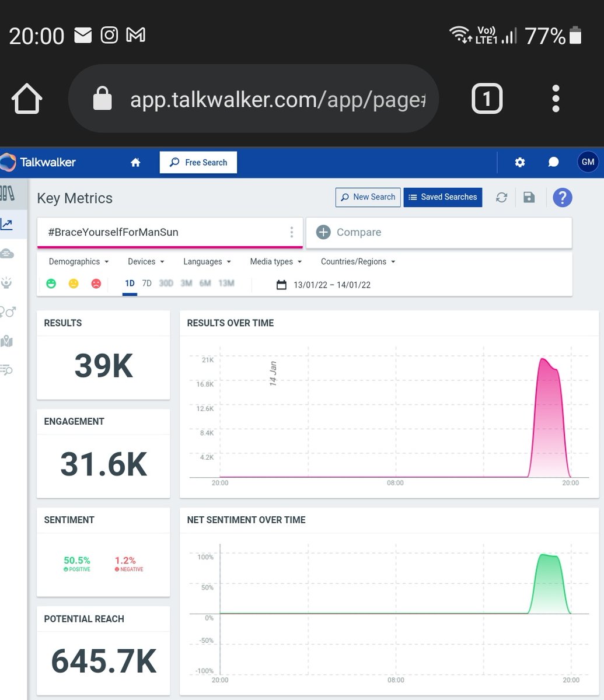
Task: Click the green peak in Net Sentiment chart
Action: (549, 583)
